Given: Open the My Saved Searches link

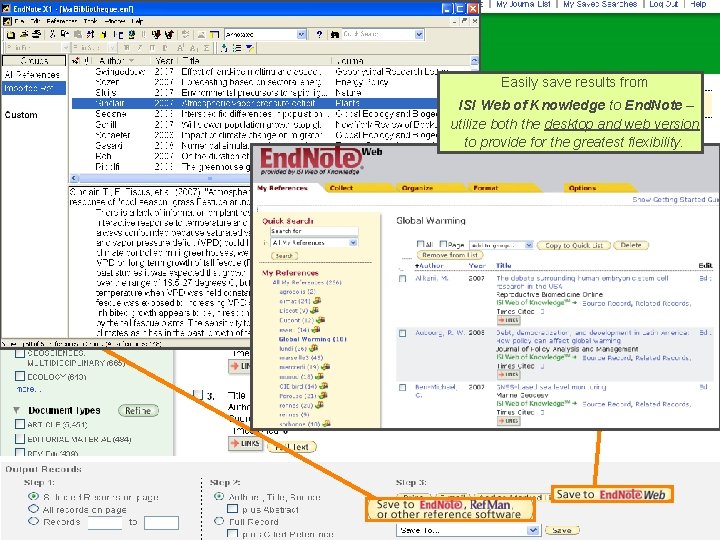Looking at the screenshot, I should (x=600, y=4).
